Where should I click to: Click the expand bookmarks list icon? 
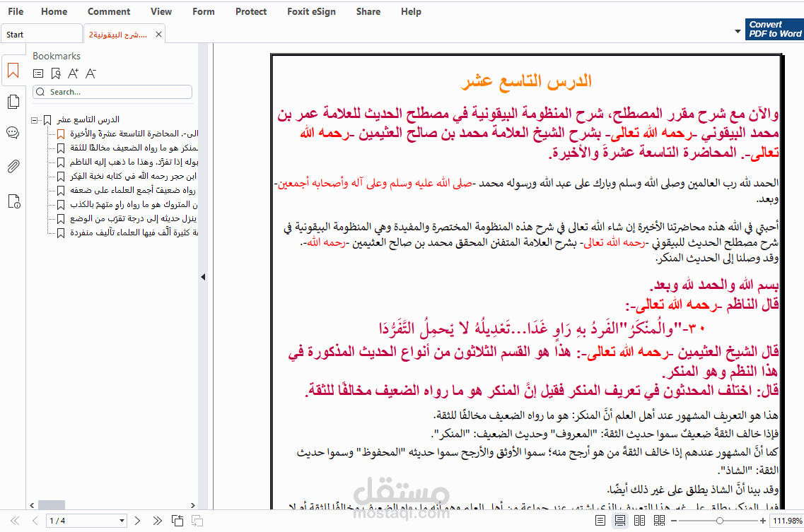[x=38, y=73]
